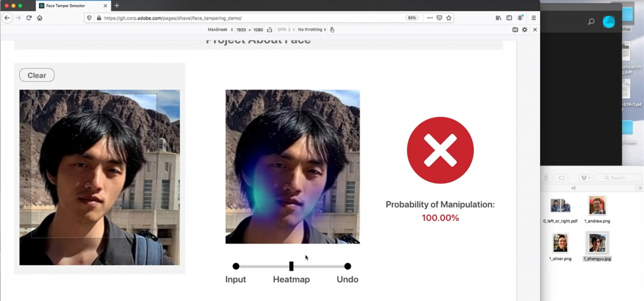Click the Finder Search field
644x301 pixels.
tap(618, 178)
